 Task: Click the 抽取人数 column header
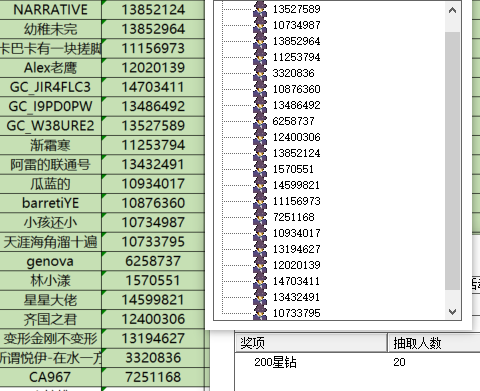(434, 342)
